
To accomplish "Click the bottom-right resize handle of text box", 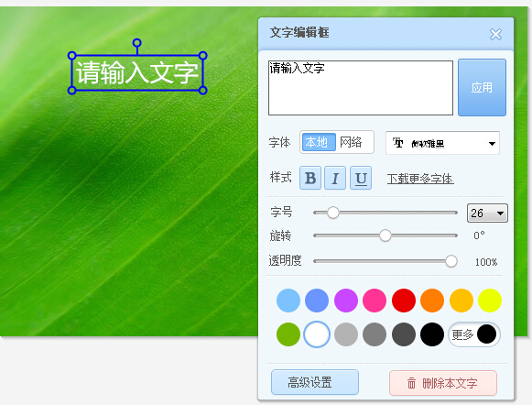I will point(203,91).
